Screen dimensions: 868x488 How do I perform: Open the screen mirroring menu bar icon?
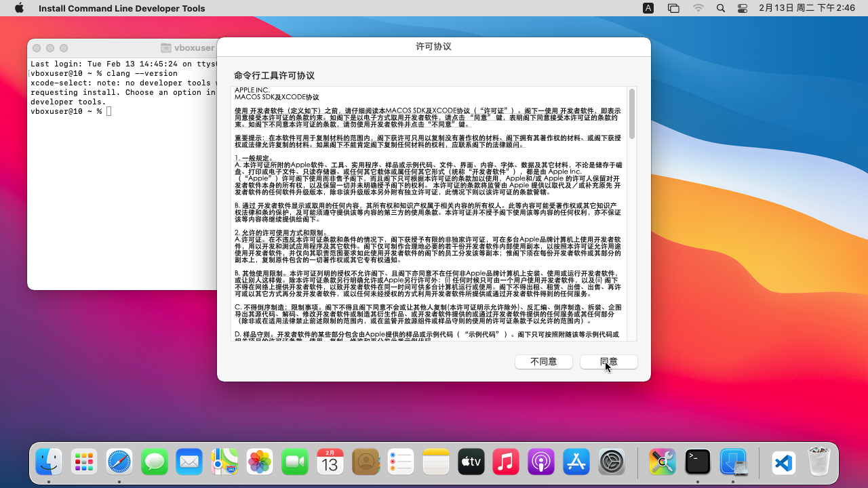point(673,8)
